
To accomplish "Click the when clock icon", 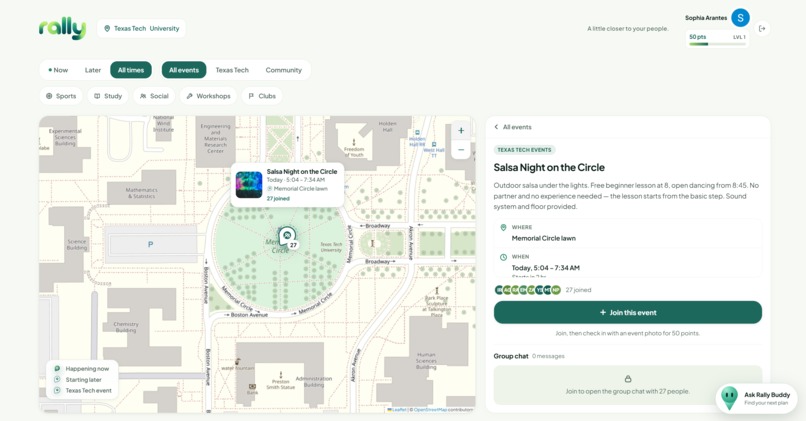I will click(x=503, y=257).
